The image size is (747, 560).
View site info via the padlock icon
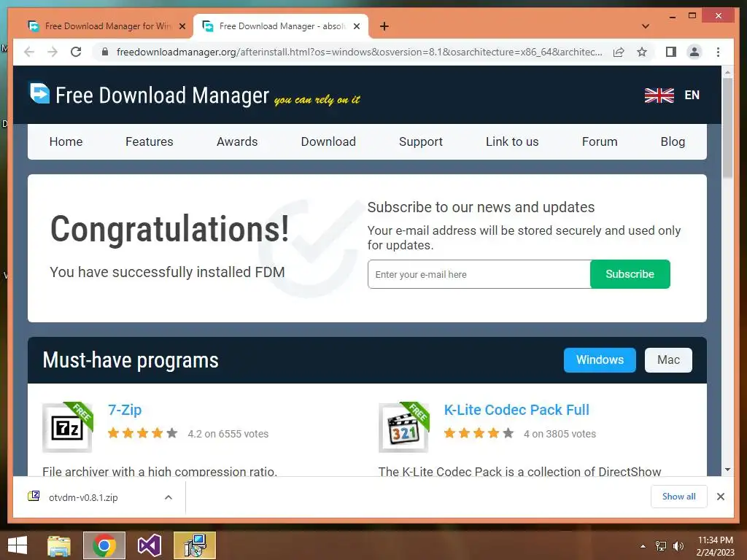tap(105, 52)
